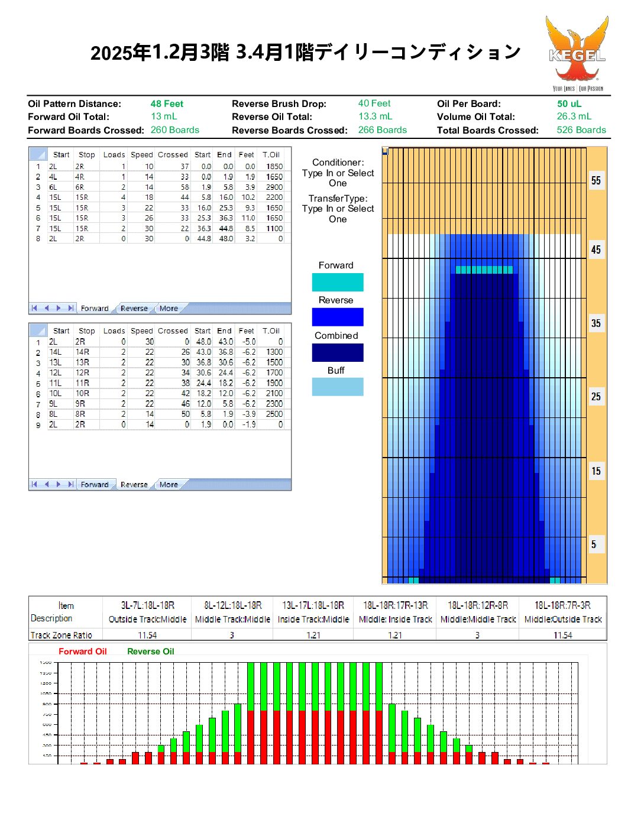Click the '26.3 mL' volume oil total value
Image resolution: width=644 pixels, height=833 pixels.
(x=574, y=116)
